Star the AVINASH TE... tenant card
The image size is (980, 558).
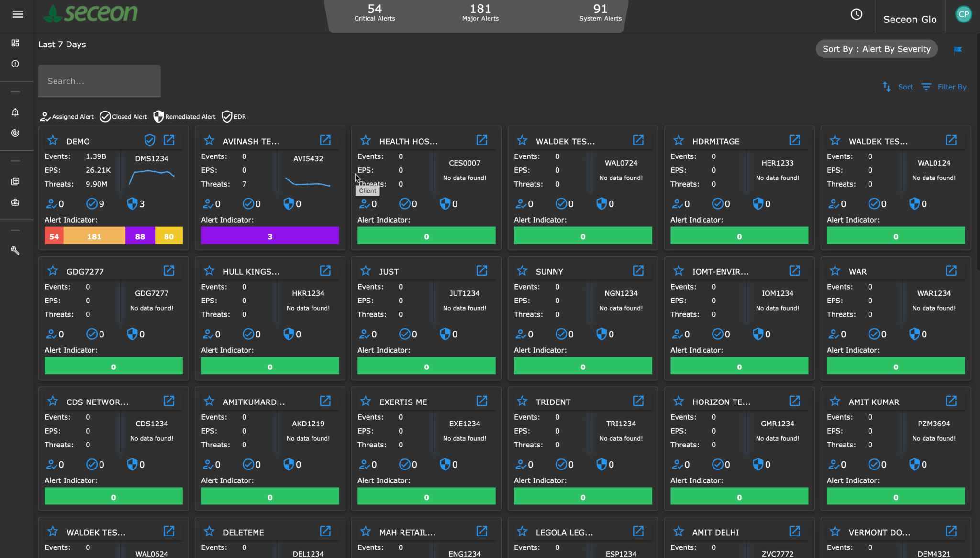[209, 141]
